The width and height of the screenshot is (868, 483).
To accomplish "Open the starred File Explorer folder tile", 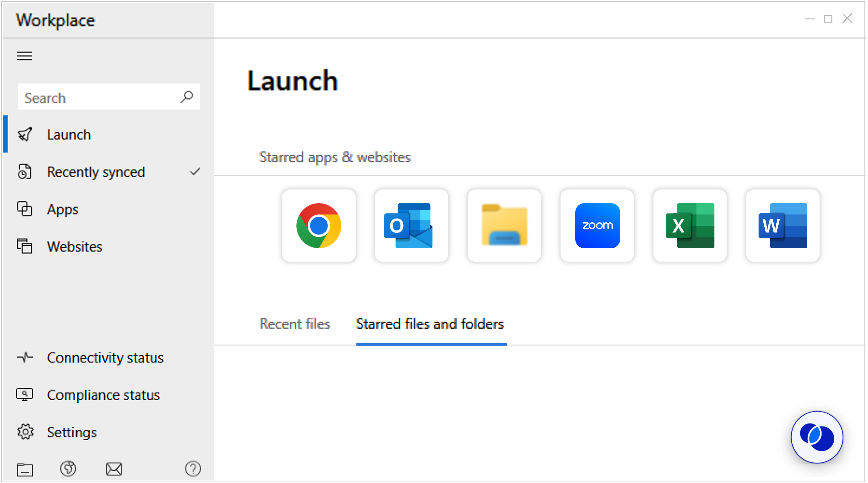I will [x=504, y=225].
